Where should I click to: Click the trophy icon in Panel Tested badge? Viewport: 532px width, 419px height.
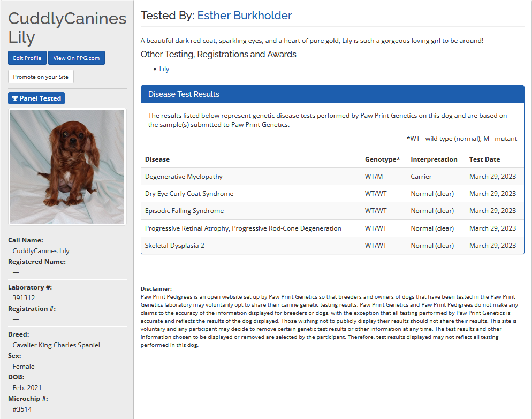tap(15, 98)
